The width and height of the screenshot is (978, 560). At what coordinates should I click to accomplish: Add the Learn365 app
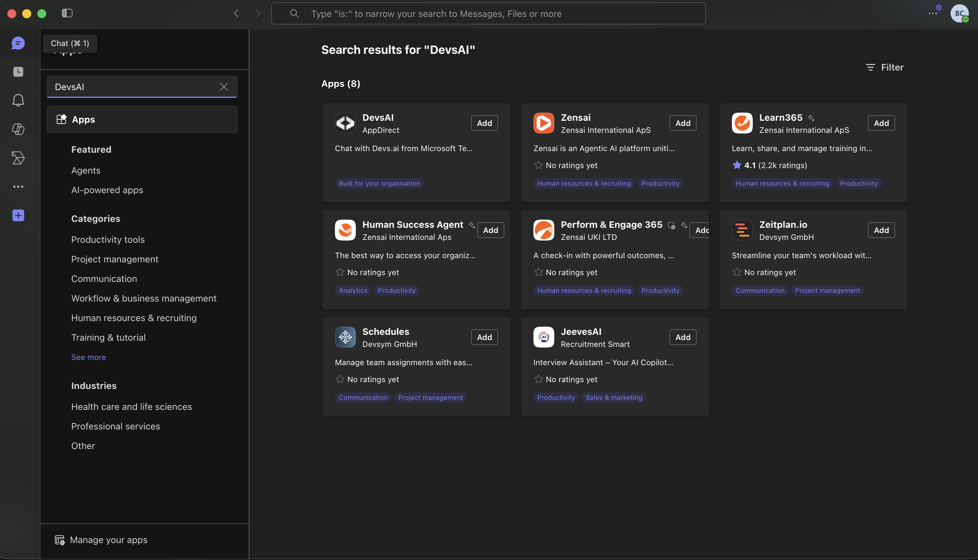click(x=881, y=123)
